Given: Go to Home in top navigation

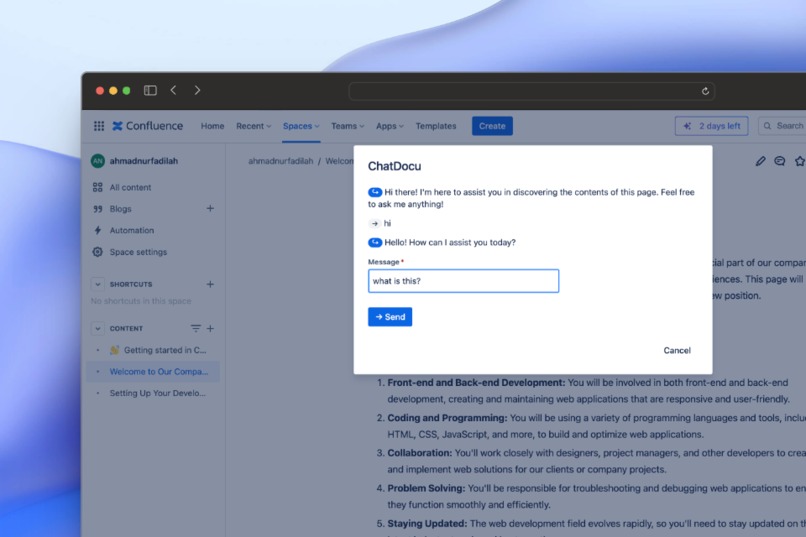Looking at the screenshot, I should pyautogui.click(x=212, y=126).
